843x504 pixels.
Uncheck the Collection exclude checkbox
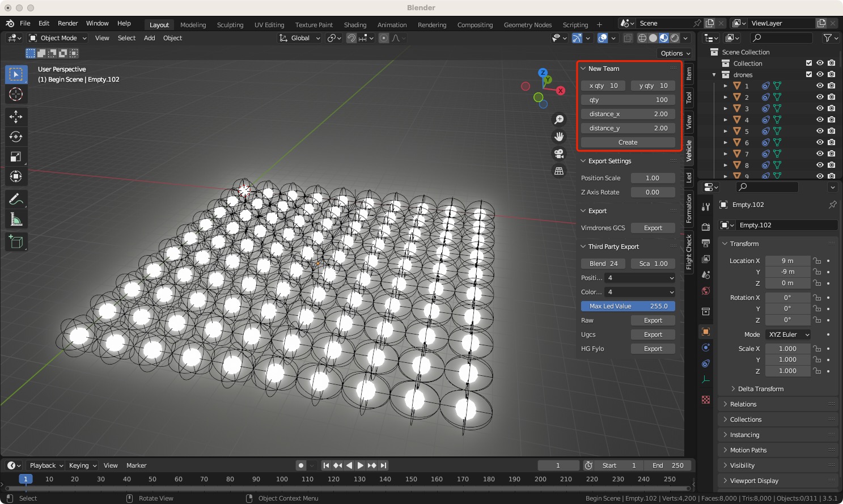pyautogui.click(x=809, y=63)
